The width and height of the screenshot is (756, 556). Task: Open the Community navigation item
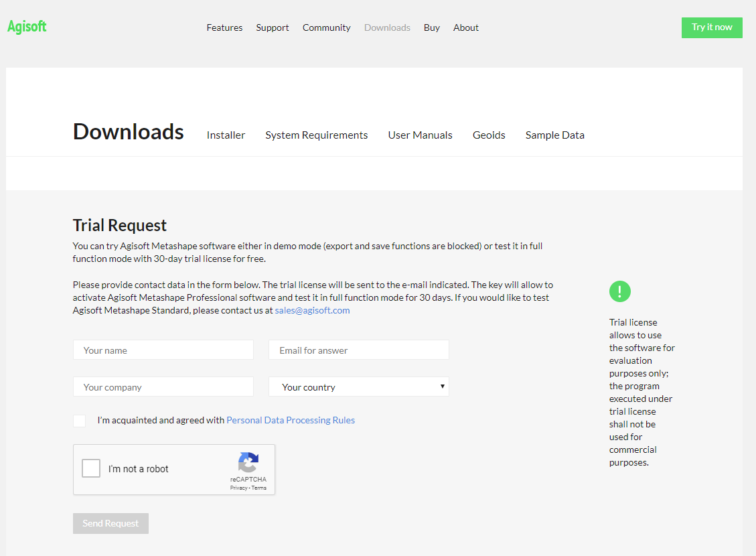[x=326, y=27]
